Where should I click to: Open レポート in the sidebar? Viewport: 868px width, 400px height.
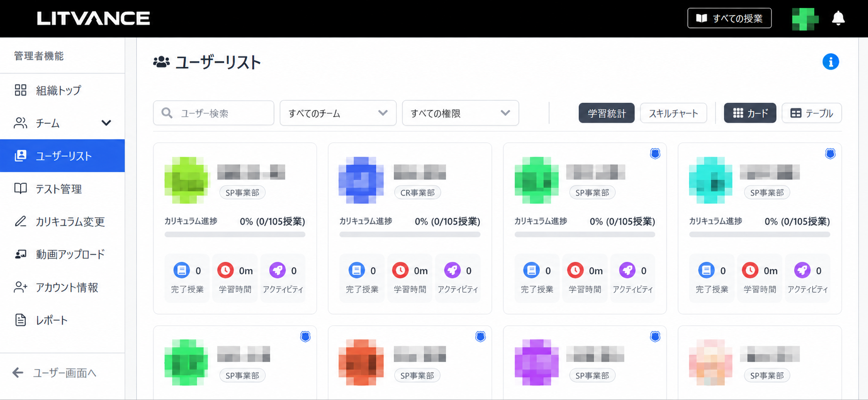coord(62,320)
